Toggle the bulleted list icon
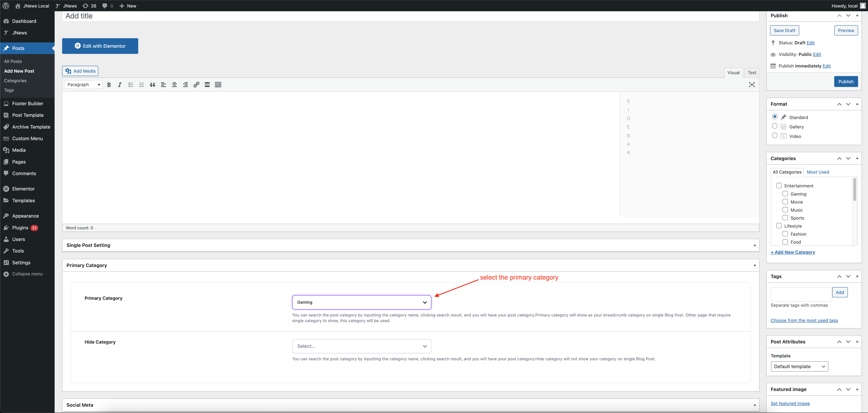 pyautogui.click(x=131, y=85)
